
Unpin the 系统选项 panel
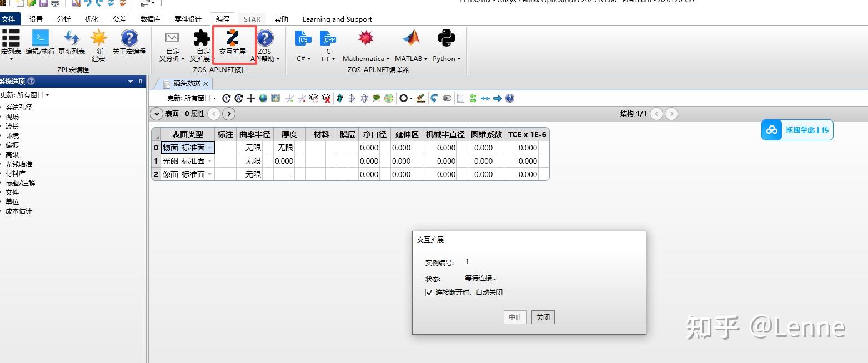pyautogui.click(x=139, y=82)
